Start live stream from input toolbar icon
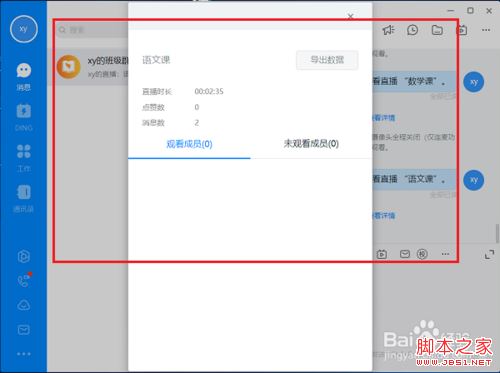 point(382,254)
